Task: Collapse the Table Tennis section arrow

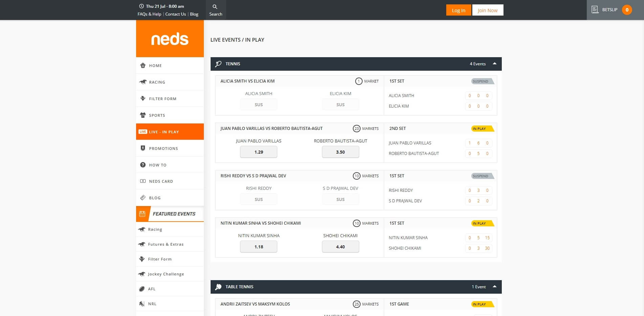Action: 494,287
